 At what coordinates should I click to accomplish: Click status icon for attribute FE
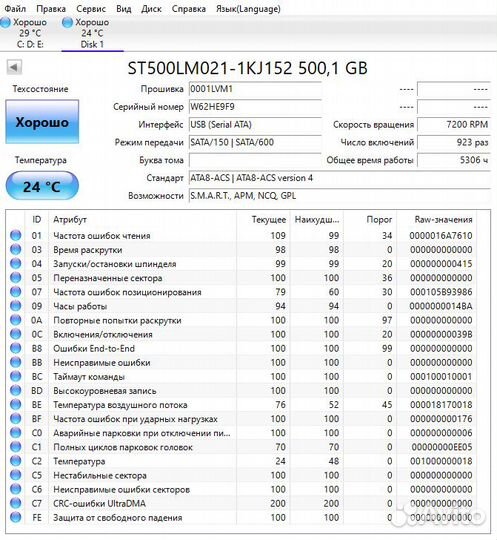[15, 518]
